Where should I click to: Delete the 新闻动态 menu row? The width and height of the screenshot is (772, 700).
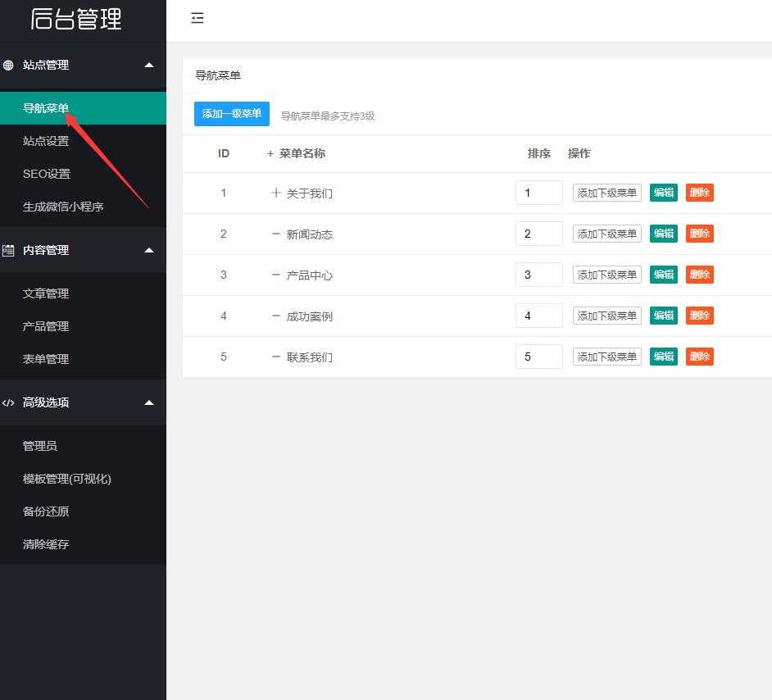click(x=700, y=234)
